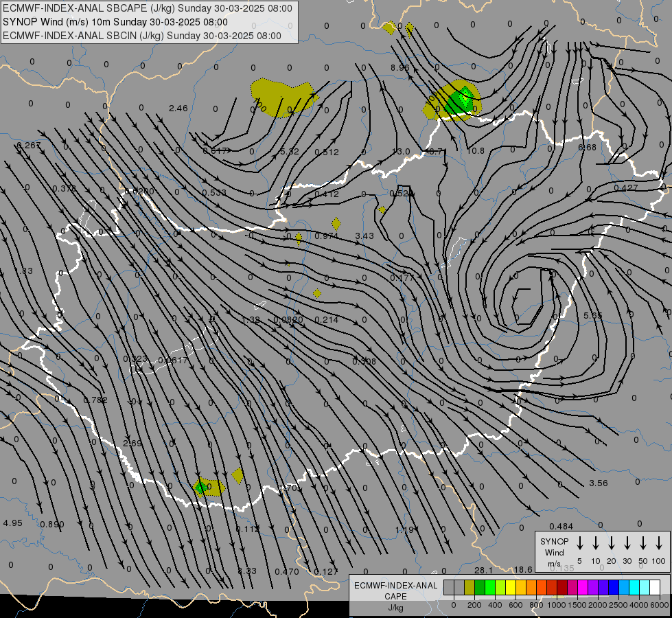Click the SYNOP Wind 10m title line
The width and height of the screenshot is (672, 618).
pos(115,22)
